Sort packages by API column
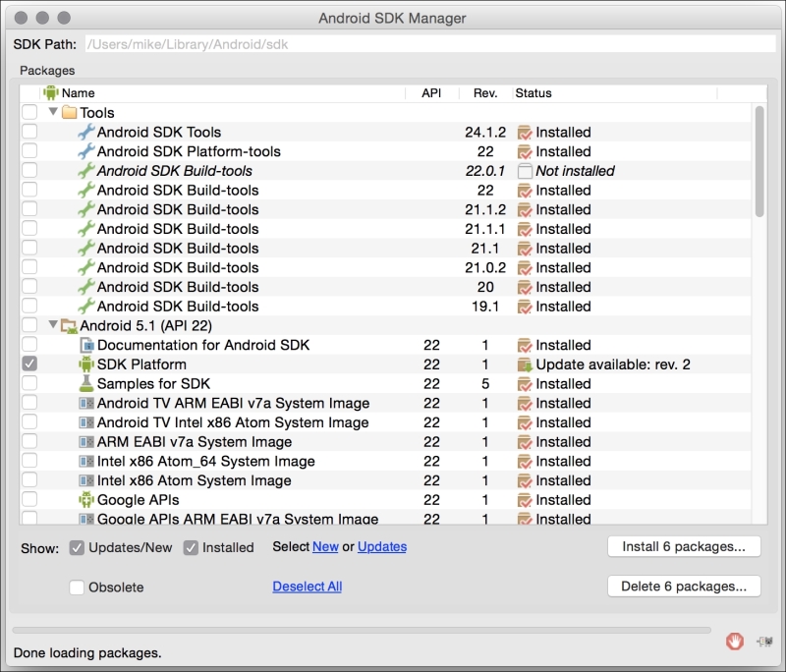Screen dimensions: 786x672 pos(431,93)
